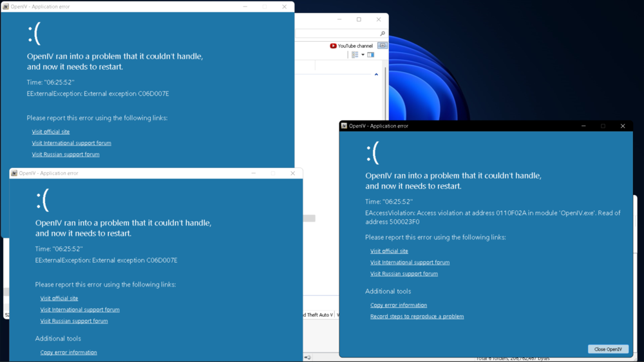This screenshot has width=644, height=362.
Task: Click the Close OpenIV button
Action: tap(609, 349)
